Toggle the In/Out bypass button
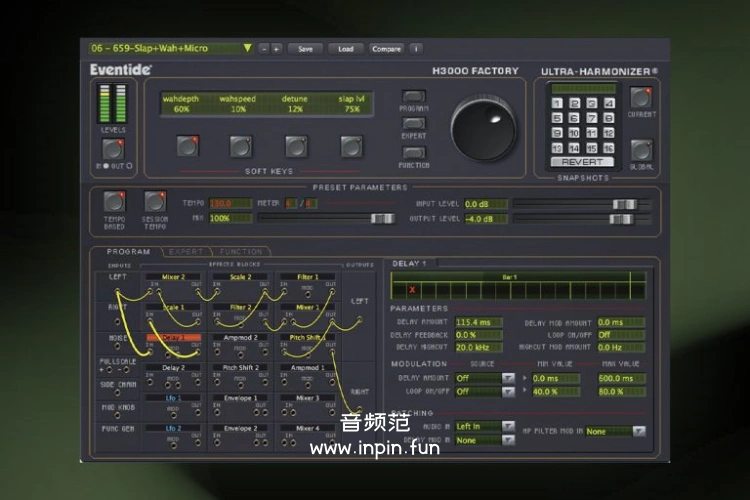The height and width of the screenshot is (500, 750). coord(113,149)
